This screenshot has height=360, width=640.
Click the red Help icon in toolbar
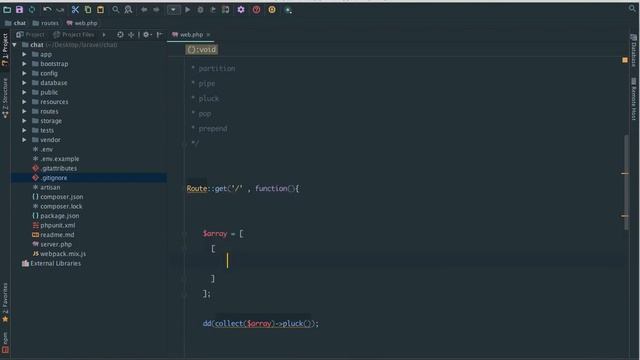256,9
